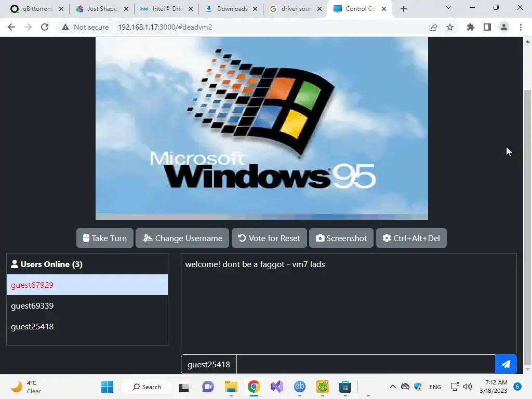Open Microsoft Store from the taskbar
This screenshot has width=532, height=399.
[x=345, y=387]
